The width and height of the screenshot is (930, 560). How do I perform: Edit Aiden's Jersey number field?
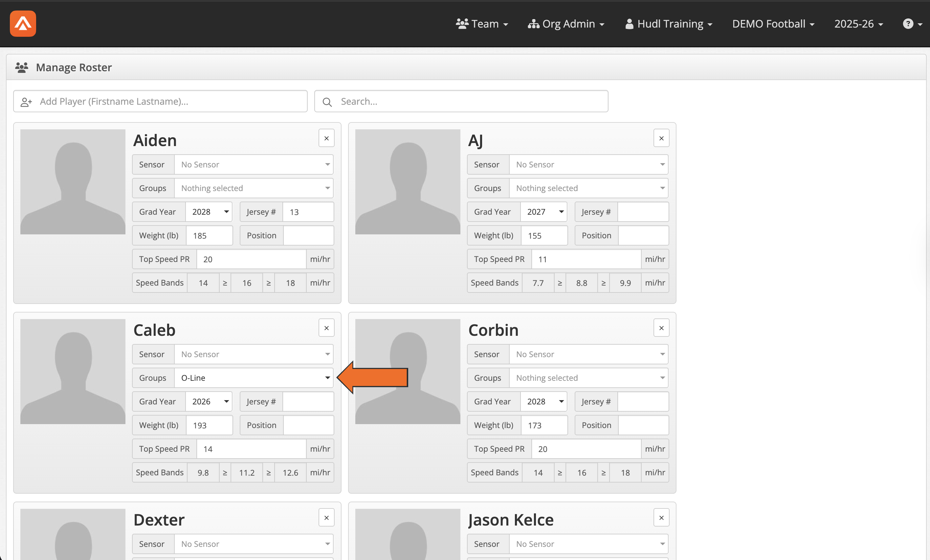point(308,212)
